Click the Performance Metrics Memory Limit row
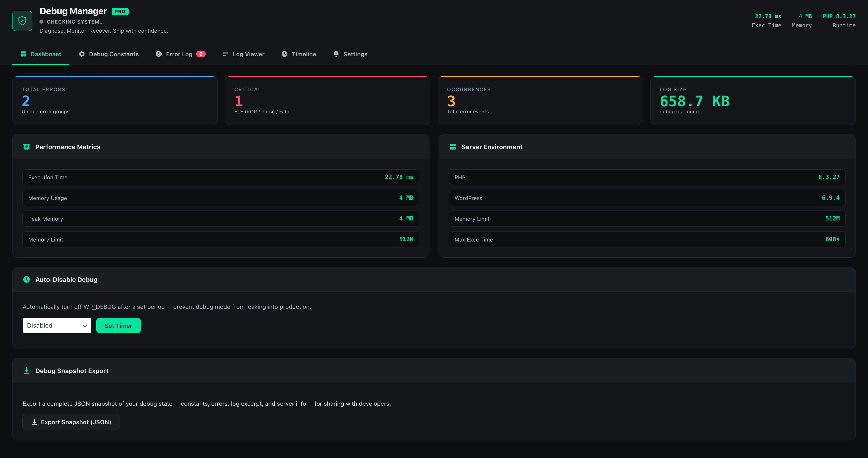Screen dimensions: 868x458 click(x=221, y=239)
